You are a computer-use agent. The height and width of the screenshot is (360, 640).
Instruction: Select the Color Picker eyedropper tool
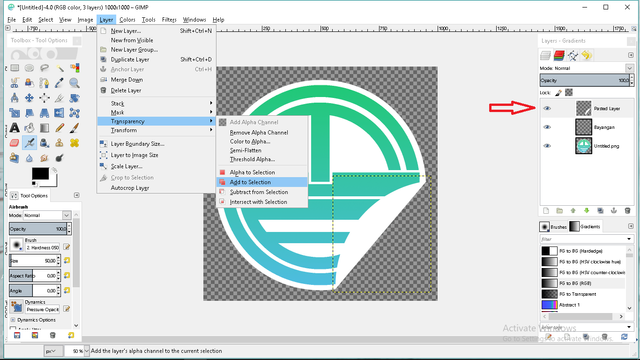(60, 83)
